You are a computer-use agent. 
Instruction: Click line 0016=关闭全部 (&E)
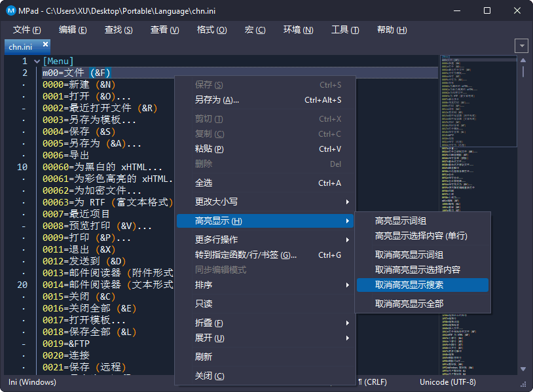[x=90, y=308]
